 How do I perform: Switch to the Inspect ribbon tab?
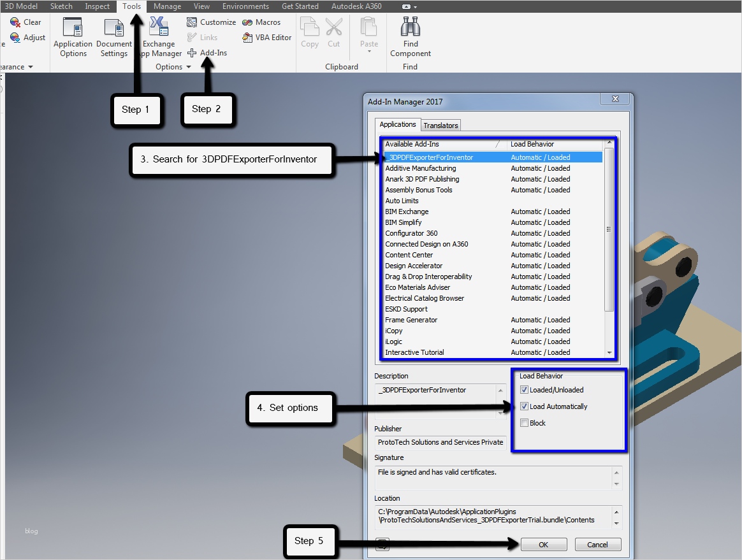pyautogui.click(x=97, y=6)
